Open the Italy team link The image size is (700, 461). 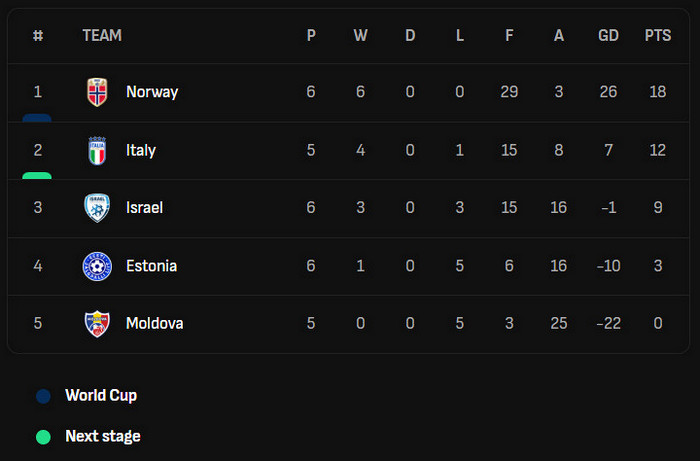[x=141, y=150]
